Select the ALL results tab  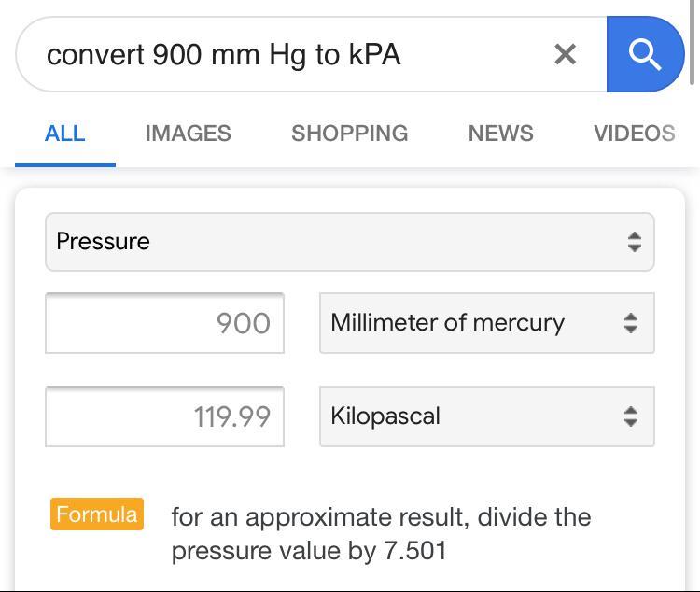64,134
